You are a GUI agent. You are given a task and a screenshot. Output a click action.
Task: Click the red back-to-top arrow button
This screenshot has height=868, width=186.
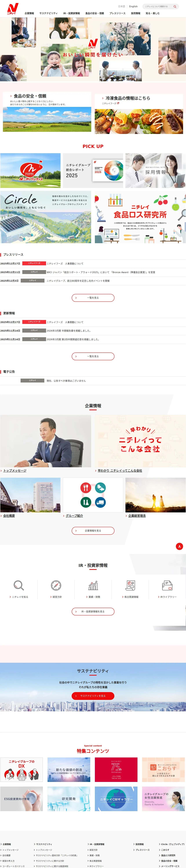[179, 547]
